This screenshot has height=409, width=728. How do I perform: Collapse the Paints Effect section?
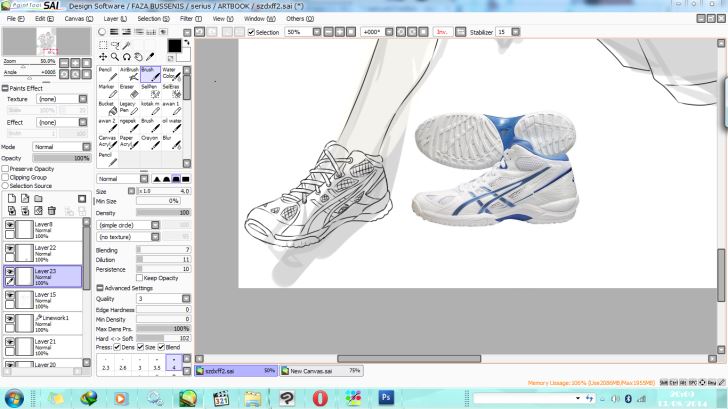5,88
